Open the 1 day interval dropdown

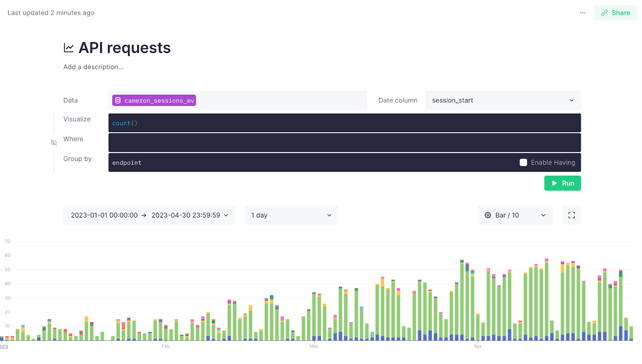coord(291,215)
